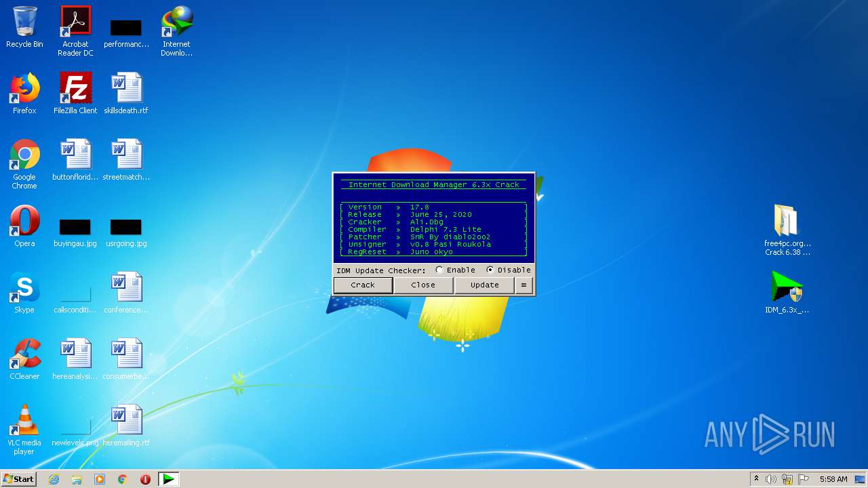
Task: Launch Internet Explorer from taskbar
Action: [54, 479]
